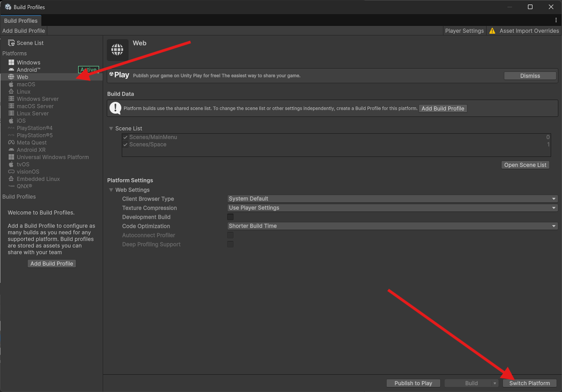The height and width of the screenshot is (392, 562).
Task: Collapse the Web Settings foldout triangle
Action: (111, 190)
